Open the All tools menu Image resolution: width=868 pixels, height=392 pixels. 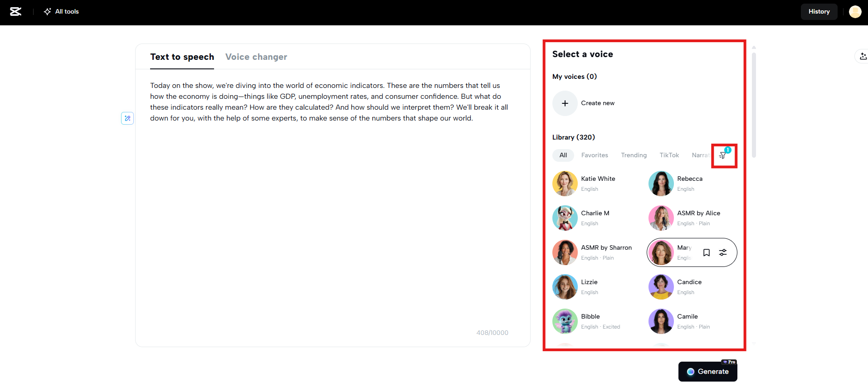pyautogui.click(x=61, y=12)
